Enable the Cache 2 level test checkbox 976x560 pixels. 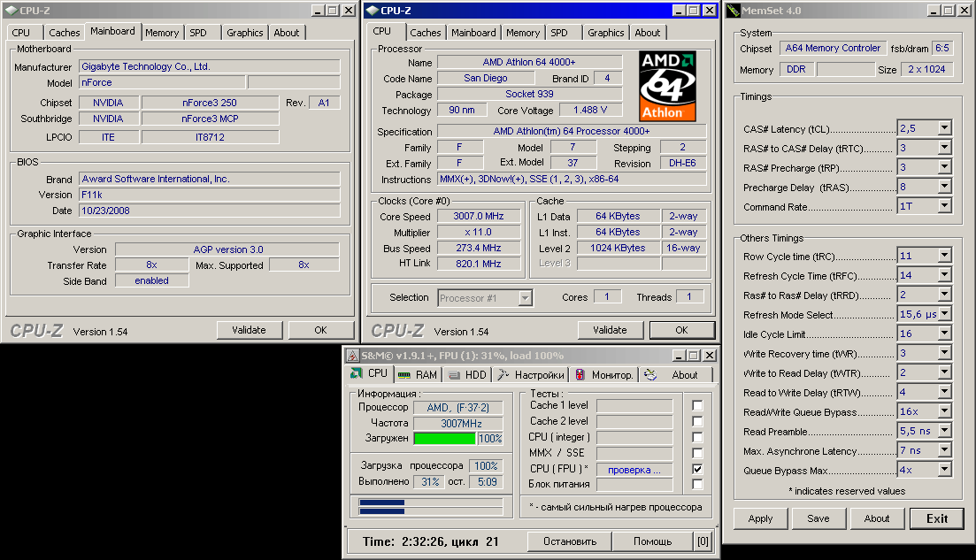point(698,421)
